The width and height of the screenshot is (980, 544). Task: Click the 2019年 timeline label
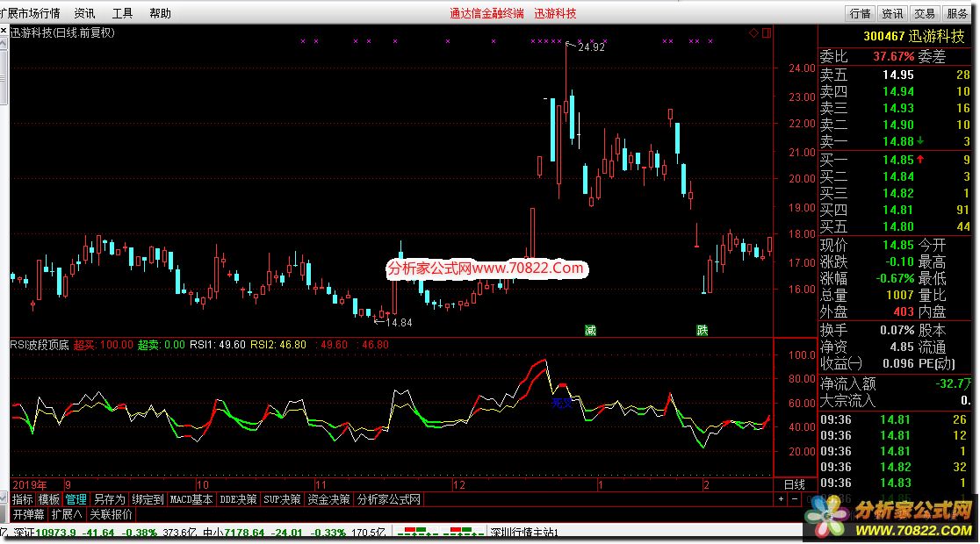29,484
